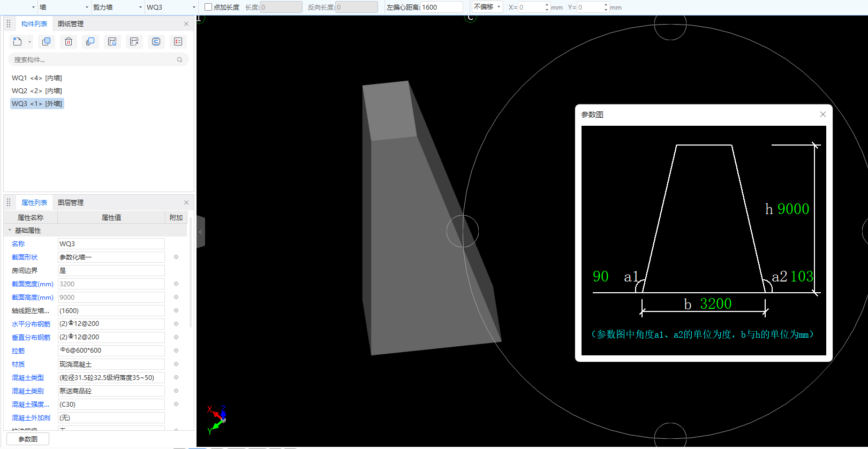Click the red checklist toolbar icon

click(178, 42)
